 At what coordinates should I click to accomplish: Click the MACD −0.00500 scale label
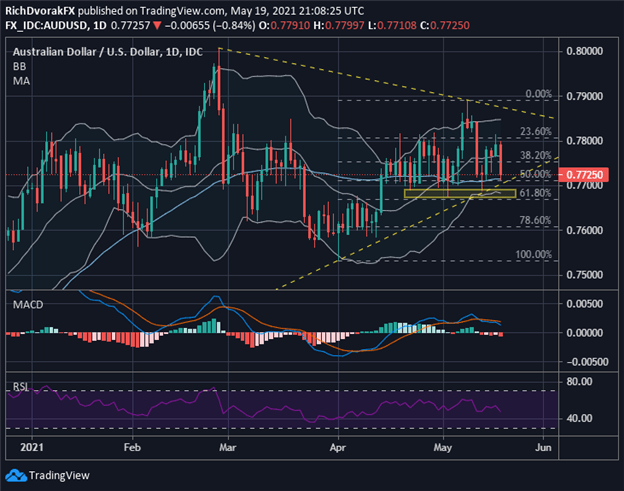click(585, 362)
